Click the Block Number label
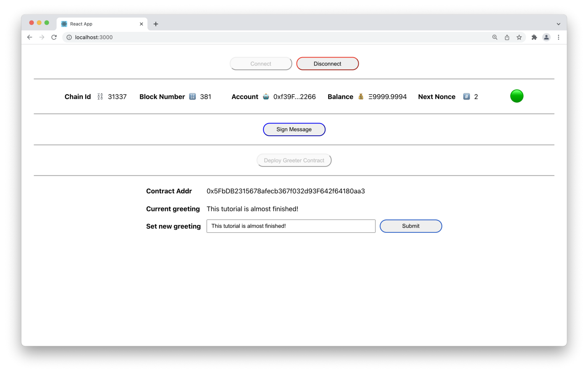The image size is (588, 374). click(x=162, y=97)
